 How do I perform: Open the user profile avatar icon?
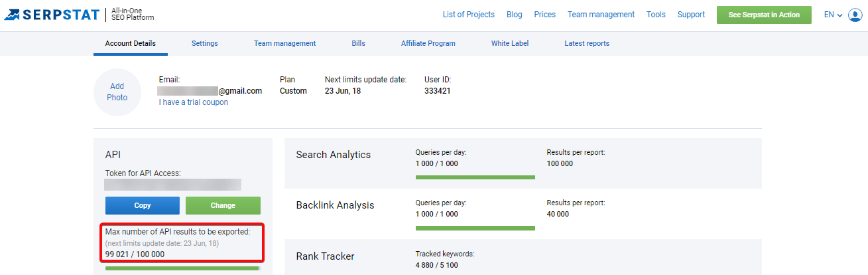(854, 15)
